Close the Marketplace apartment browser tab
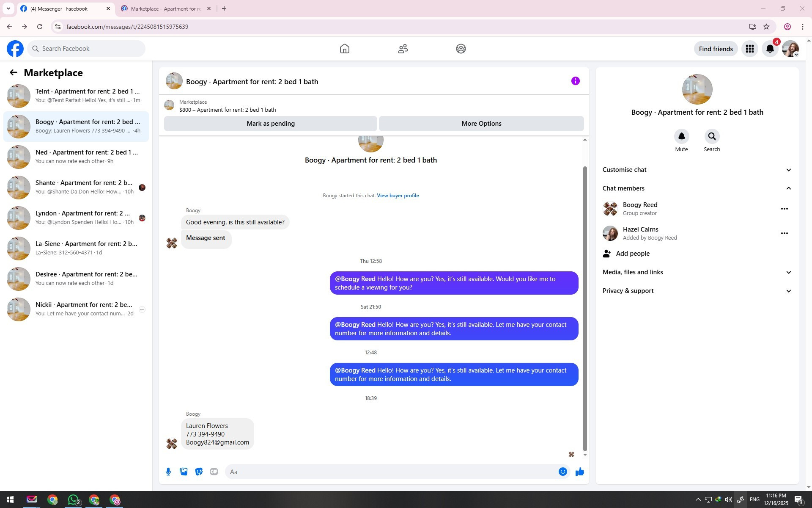The height and width of the screenshot is (508, 812). pyautogui.click(x=208, y=8)
